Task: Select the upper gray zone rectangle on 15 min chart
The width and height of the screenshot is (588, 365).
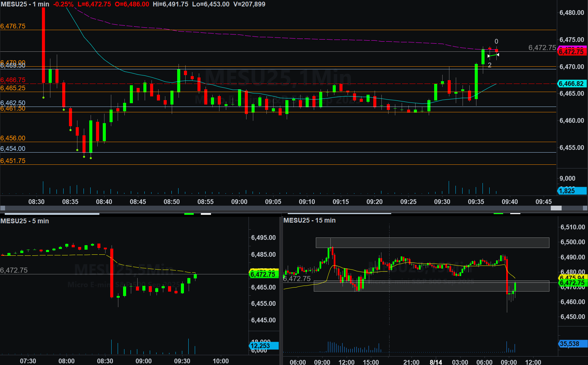Action: tap(432, 243)
